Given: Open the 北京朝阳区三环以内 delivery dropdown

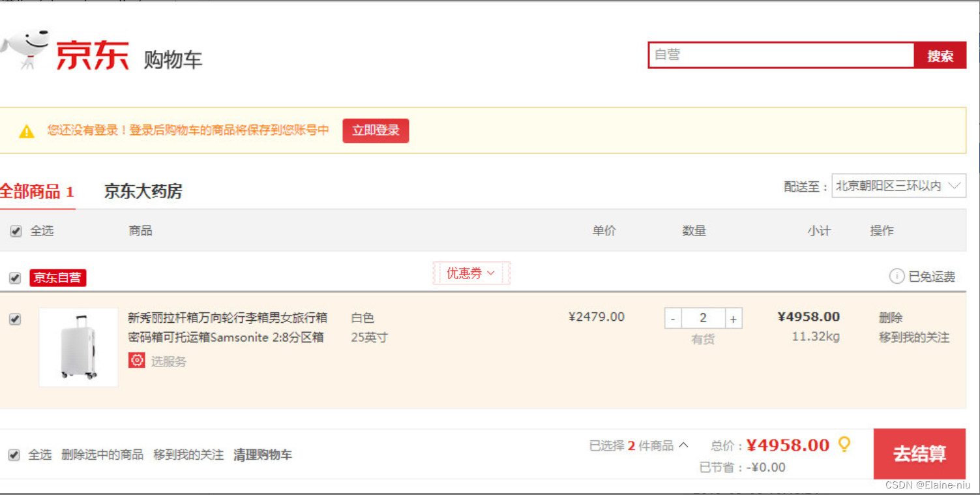Looking at the screenshot, I should tap(898, 186).
